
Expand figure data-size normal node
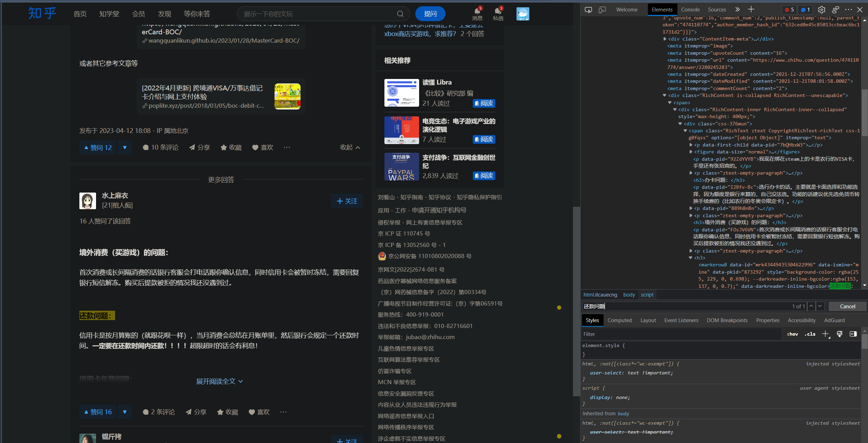click(691, 152)
